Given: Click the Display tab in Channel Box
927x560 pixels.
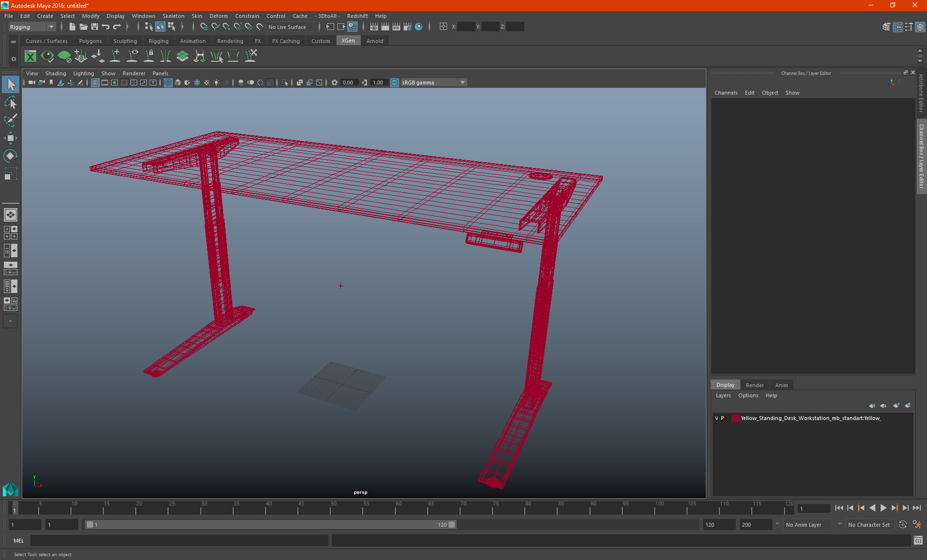Looking at the screenshot, I should (x=725, y=385).
